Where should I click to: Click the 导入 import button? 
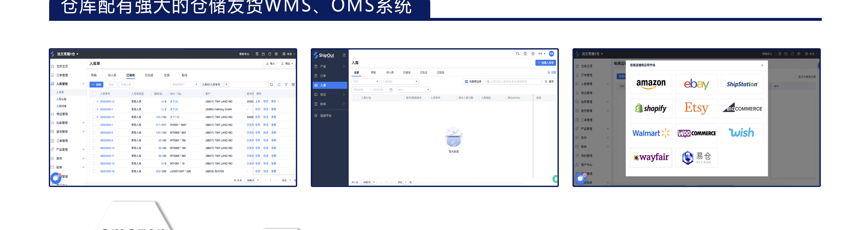pos(270,64)
